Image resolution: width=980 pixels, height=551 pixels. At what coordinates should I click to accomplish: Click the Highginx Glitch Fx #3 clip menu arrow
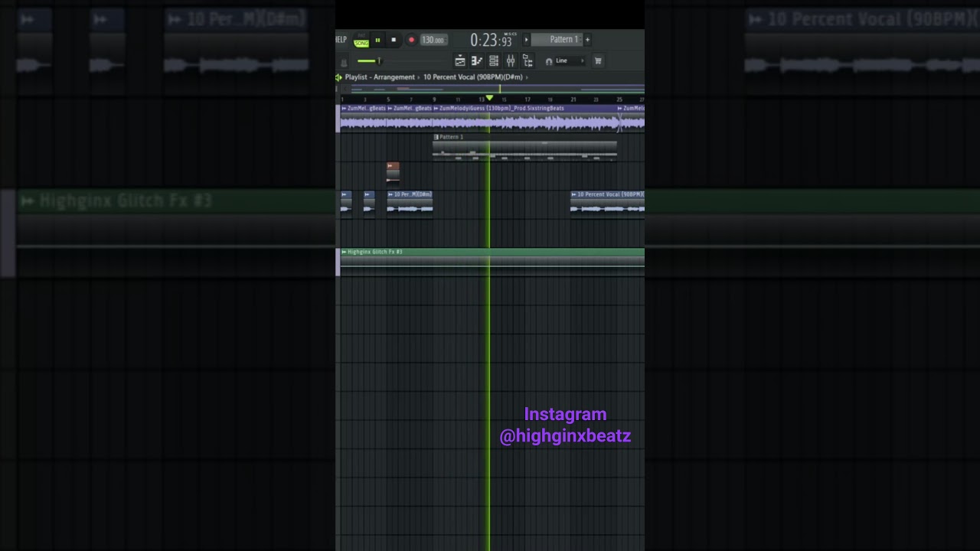point(344,252)
